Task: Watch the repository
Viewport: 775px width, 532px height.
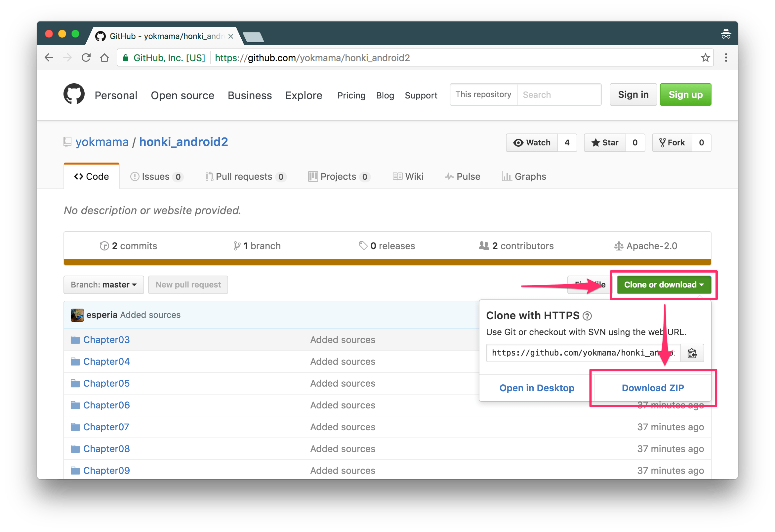Action: click(532, 143)
